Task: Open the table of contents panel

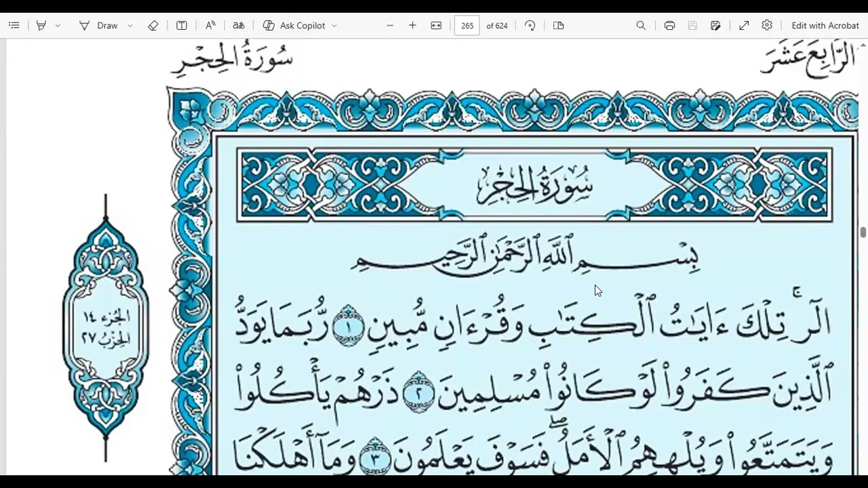Action: pos(14,25)
